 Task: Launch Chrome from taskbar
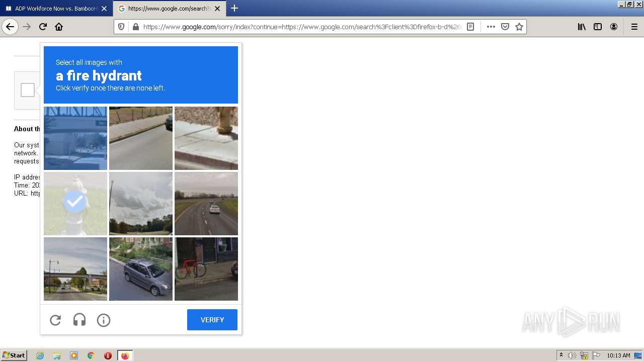point(91,355)
